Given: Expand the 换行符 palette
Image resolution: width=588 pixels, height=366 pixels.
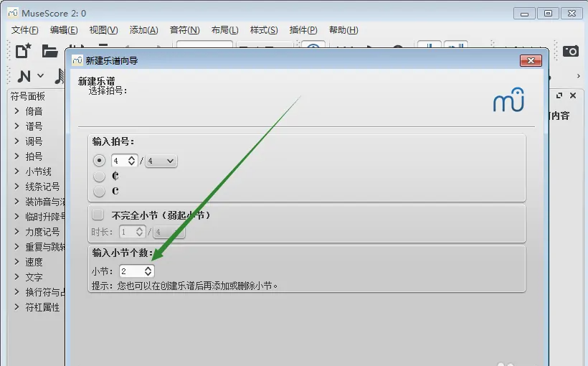Looking at the screenshot, I should (16, 292).
